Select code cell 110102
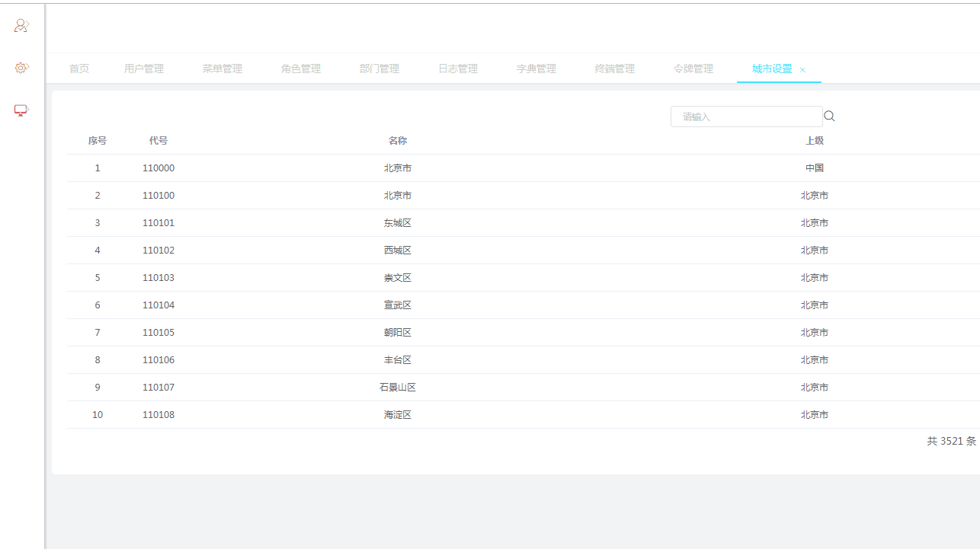Viewport: 980px width, 549px height. [x=159, y=251]
